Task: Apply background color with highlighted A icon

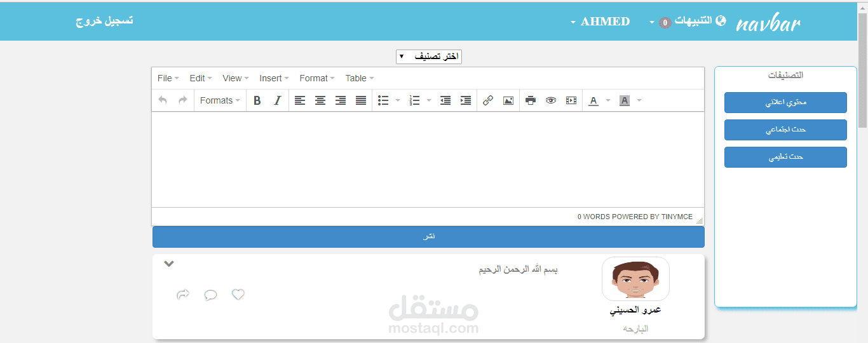Action: (625, 100)
